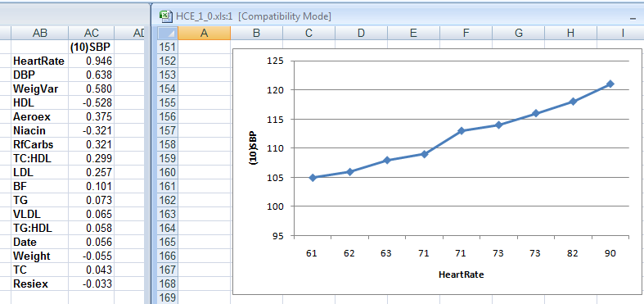Select column C header in right window
The width and height of the screenshot is (644, 304).
coord(308,33)
